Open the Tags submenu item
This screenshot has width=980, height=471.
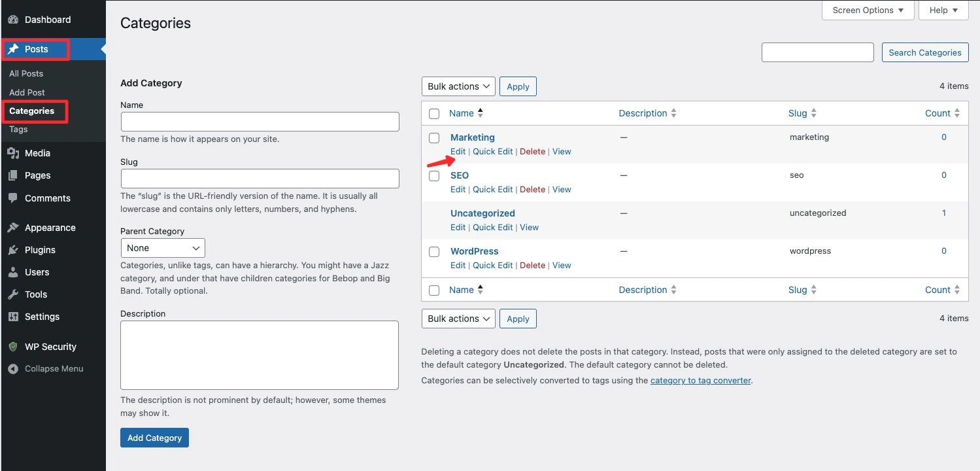(x=18, y=130)
